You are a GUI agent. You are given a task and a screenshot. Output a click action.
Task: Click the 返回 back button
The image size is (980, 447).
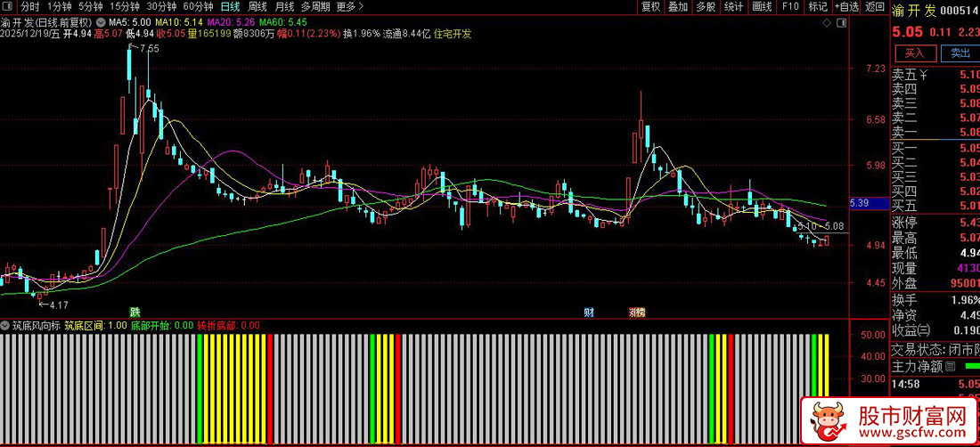click(x=875, y=7)
